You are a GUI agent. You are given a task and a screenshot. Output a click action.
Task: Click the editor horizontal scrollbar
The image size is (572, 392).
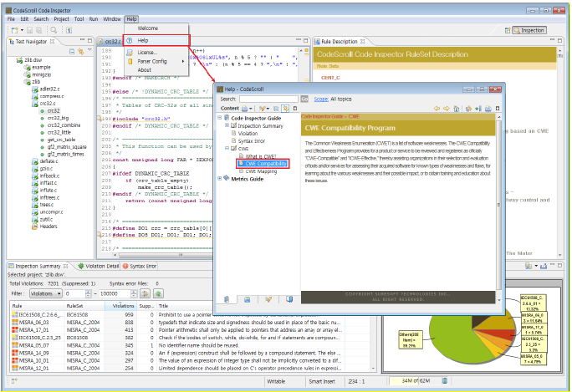(162, 255)
